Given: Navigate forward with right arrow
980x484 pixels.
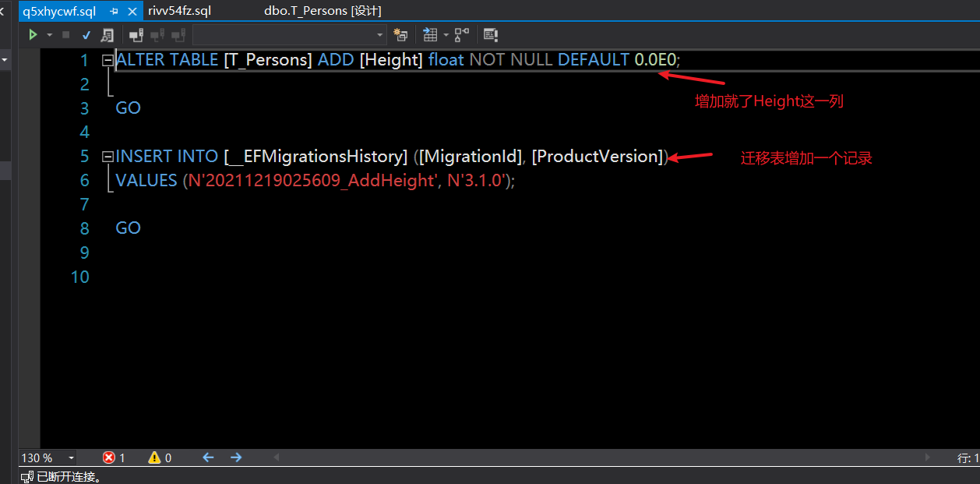Looking at the screenshot, I should [236, 458].
